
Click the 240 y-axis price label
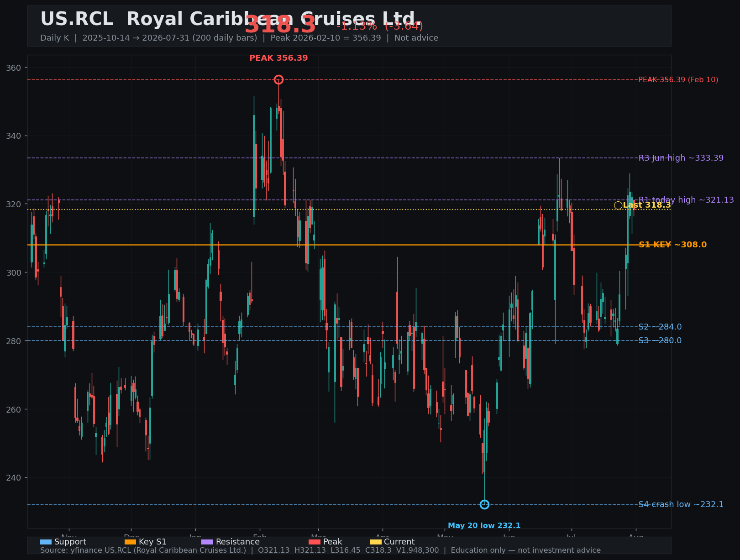(x=14, y=478)
